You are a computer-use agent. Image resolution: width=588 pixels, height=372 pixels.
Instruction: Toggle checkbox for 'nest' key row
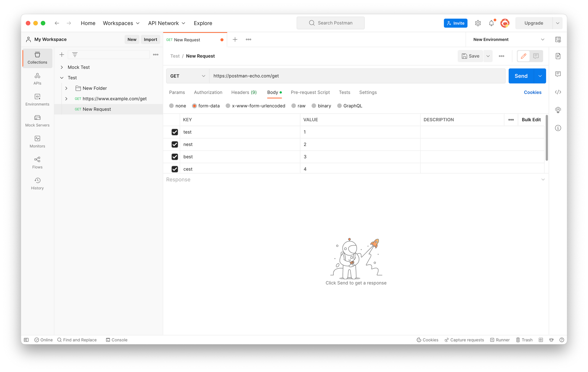[x=174, y=144]
